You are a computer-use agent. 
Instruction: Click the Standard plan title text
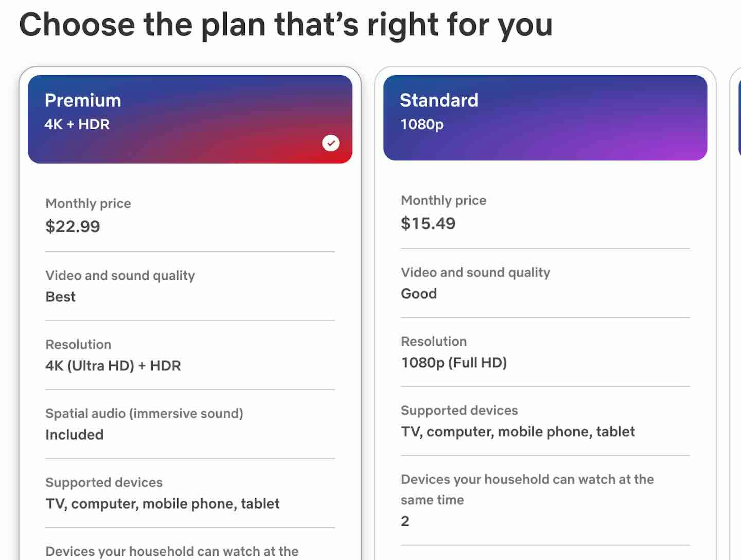(x=439, y=100)
